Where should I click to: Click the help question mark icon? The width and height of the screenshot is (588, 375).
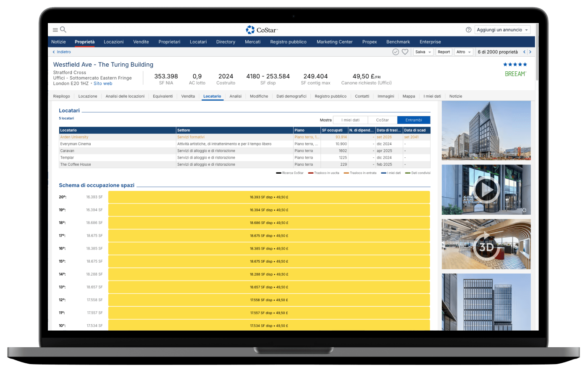coord(469,30)
